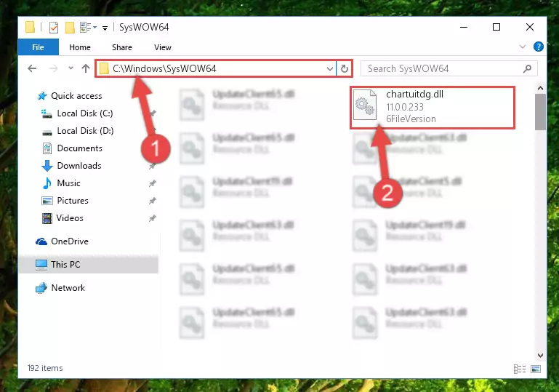559x392 pixels.
Task: Open Music folder in sidebar
Action: 68,183
